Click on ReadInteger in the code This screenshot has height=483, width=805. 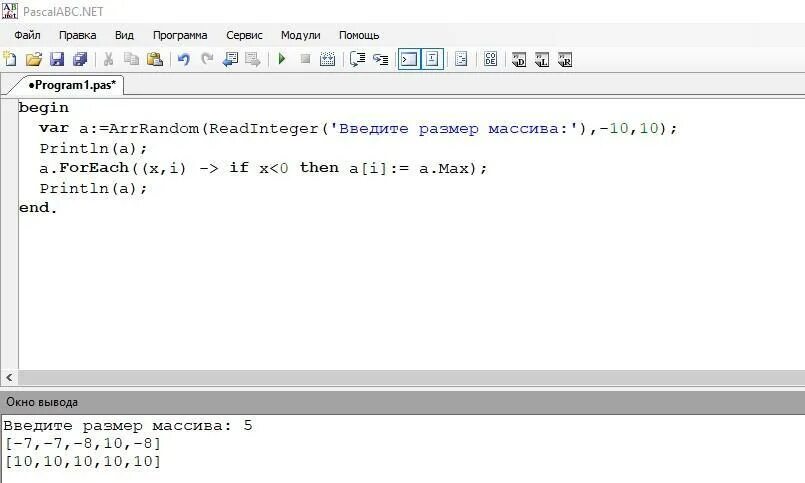(x=264, y=128)
